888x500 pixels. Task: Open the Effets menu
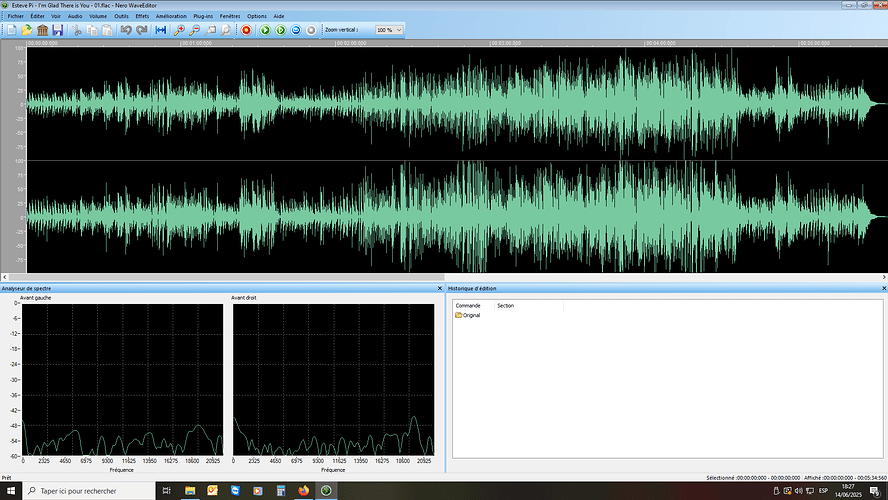[142, 16]
